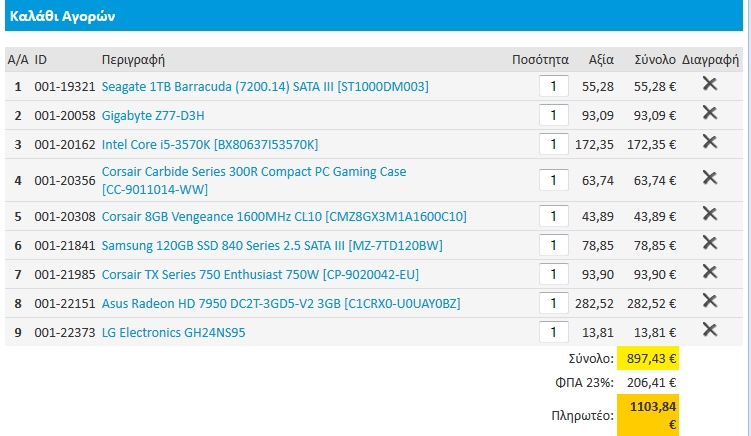Edit quantity for Corsair 8GB Vengeance
751x436 pixels.
tap(554, 216)
